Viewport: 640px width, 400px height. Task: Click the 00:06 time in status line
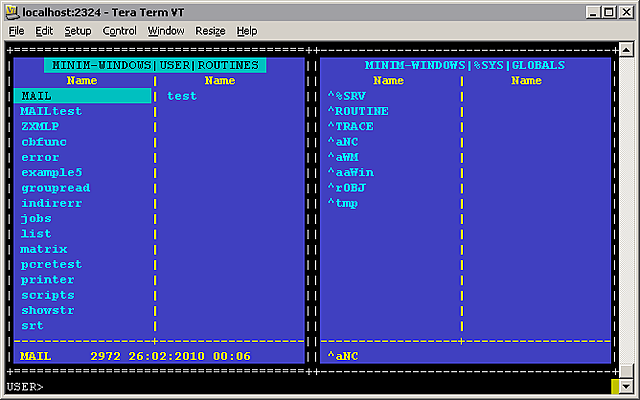(231, 356)
